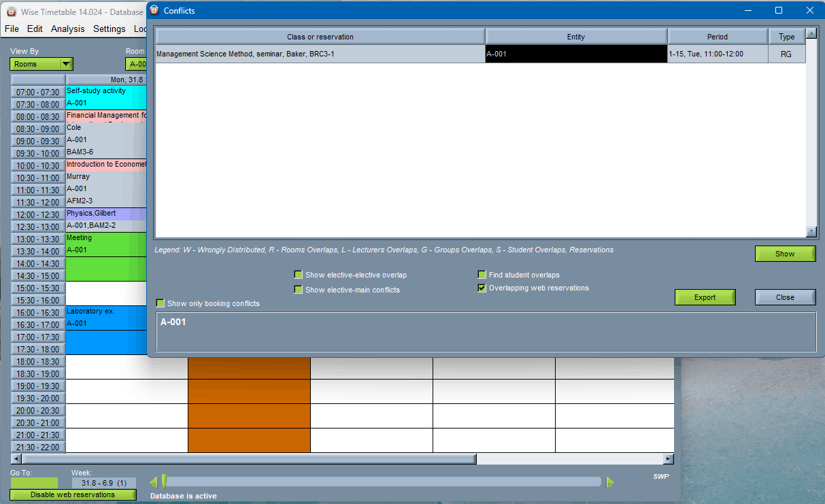Open the 'View By' Rooms dropdown

(41, 63)
